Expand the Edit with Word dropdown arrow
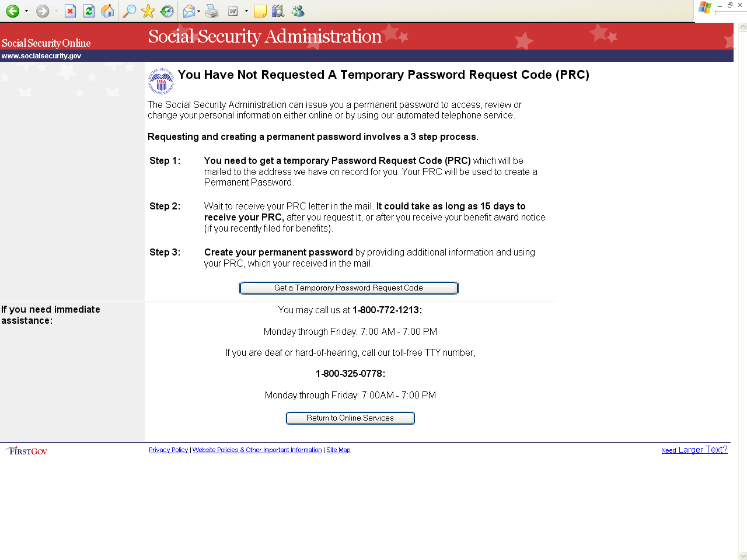Viewport: 747px width, 560px height. pos(246,11)
